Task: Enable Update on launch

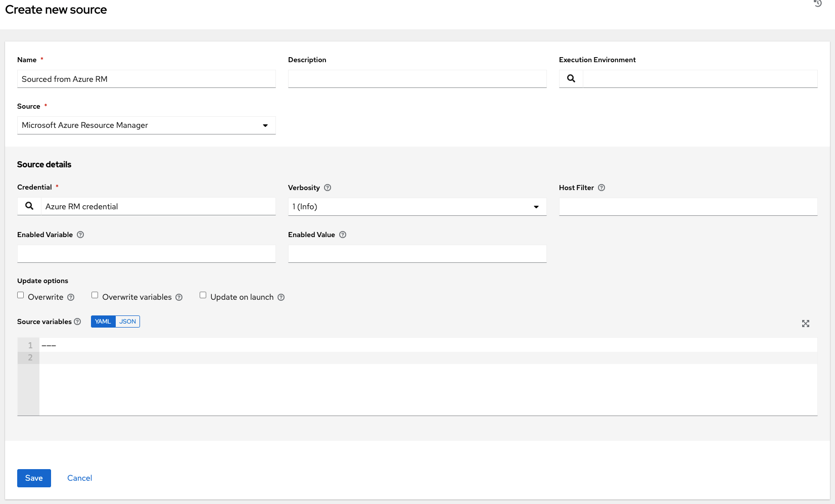Action: (203, 295)
